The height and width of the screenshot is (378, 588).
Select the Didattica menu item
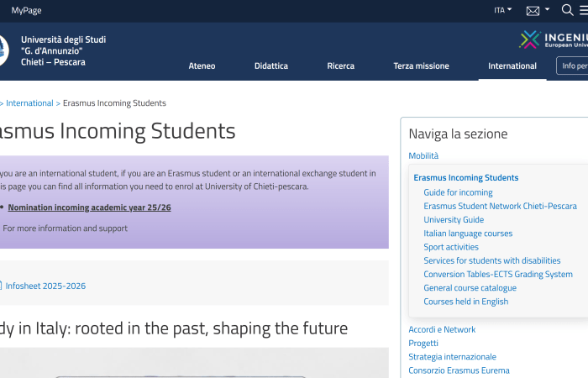coord(270,66)
